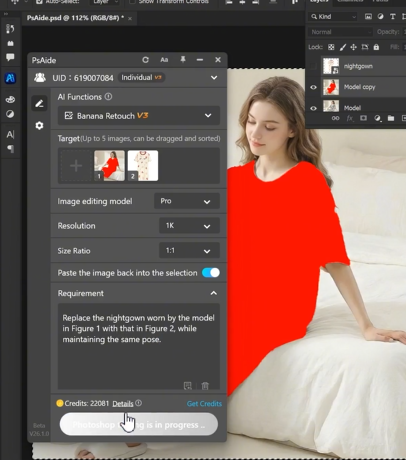Click the user account icon beside UID
This screenshot has height=460, width=406.
(x=40, y=78)
